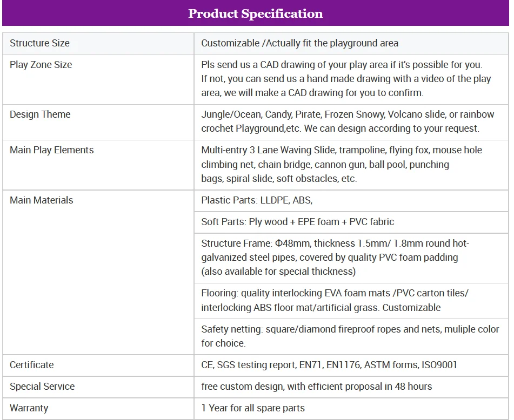Click the '1 Year for all spare parts' cell
The height and width of the screenshot is (420, 514).
pos(253,408)
